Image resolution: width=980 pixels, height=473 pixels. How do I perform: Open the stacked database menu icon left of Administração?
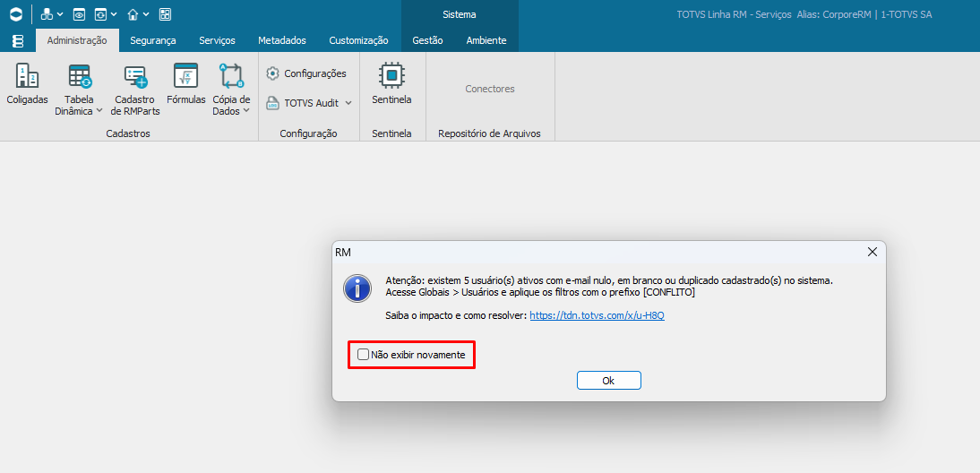click(18, 40)
